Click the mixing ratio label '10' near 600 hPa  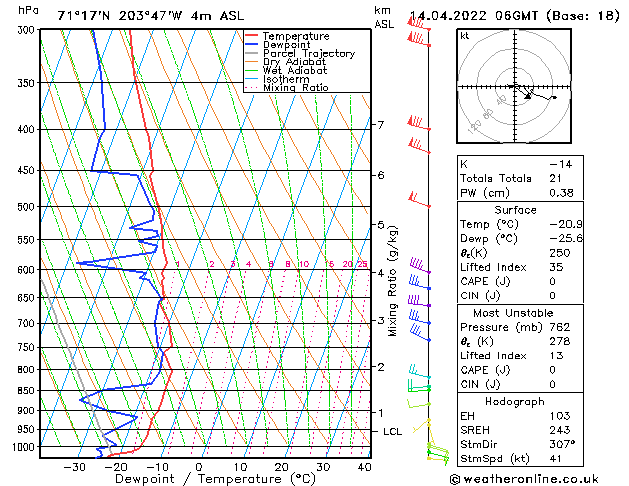tap(304, 264)
